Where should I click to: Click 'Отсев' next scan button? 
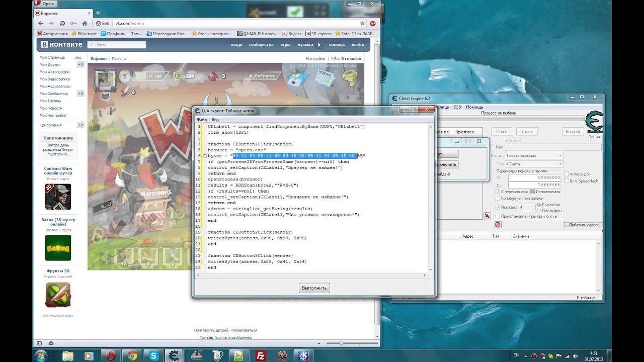pyautogui.click(x=527, y=131)
